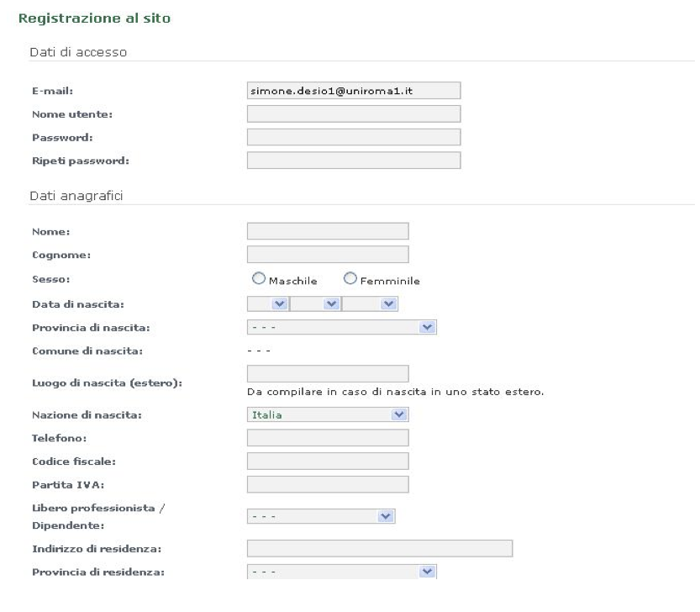Open the Nazione di nascita dropdown
Image resolution: width=700 pixels, height=612 pixels.
coord(328,414)
